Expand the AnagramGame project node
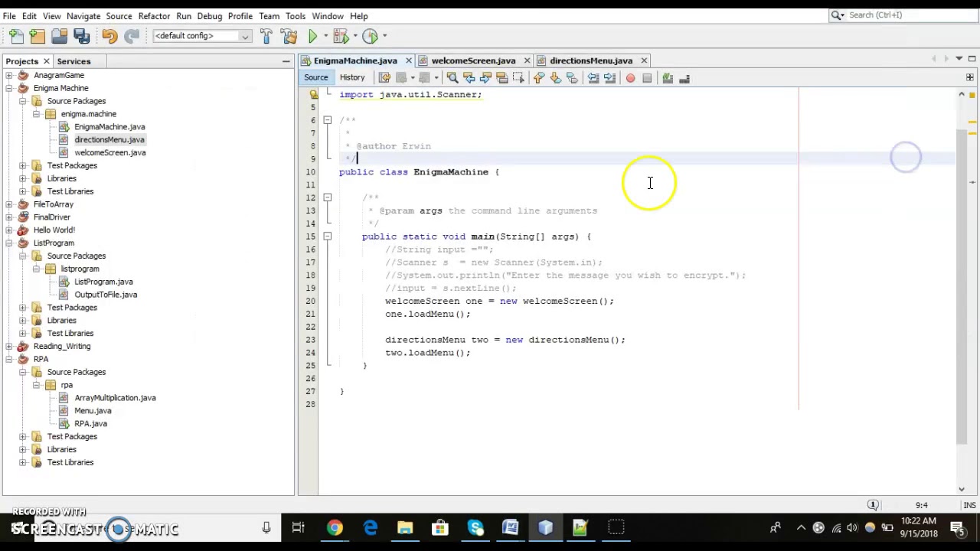Viewport: 980px width, 551px height. tap(8, 75)
